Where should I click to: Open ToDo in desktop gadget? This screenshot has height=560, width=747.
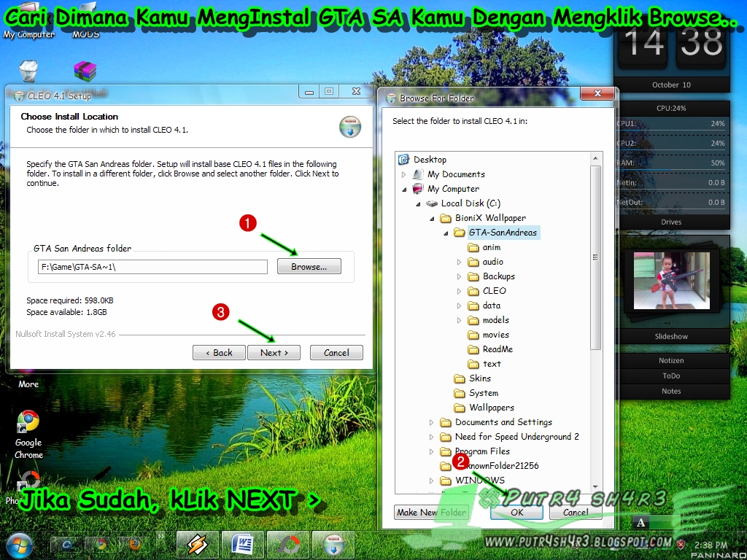[x=671, y=376]
